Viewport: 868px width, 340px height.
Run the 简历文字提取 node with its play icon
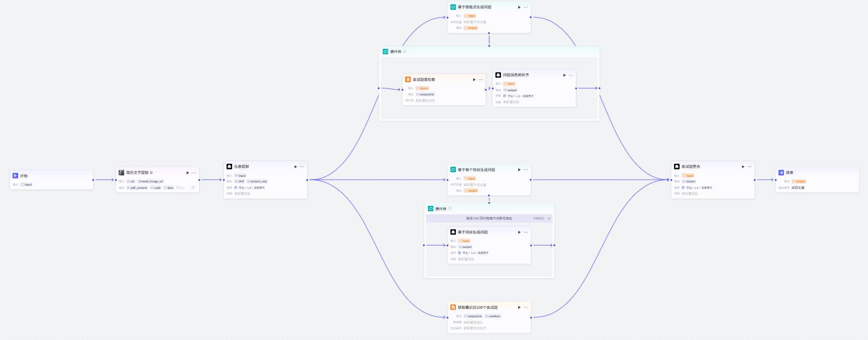click(187, 173)
